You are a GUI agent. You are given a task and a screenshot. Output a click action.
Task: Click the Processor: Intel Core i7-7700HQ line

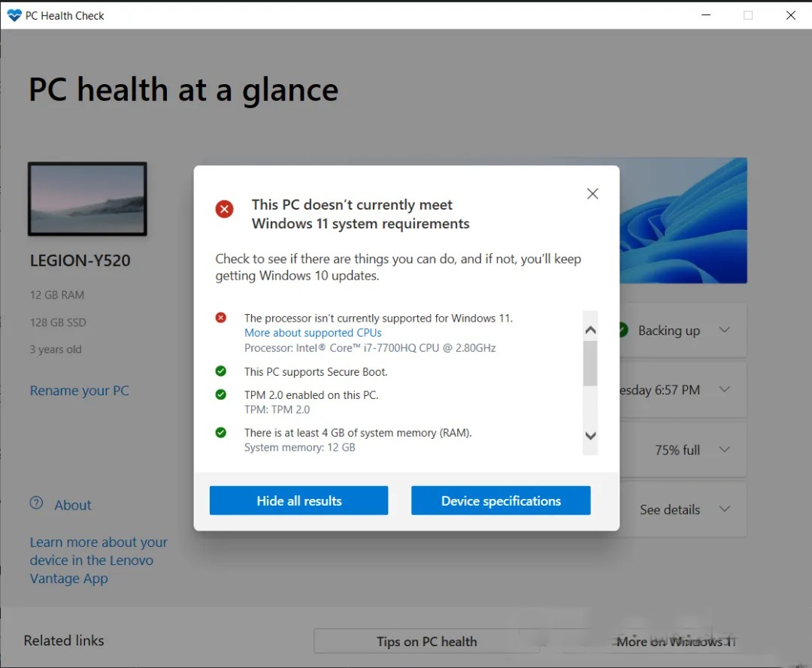(x=370, y=348)
